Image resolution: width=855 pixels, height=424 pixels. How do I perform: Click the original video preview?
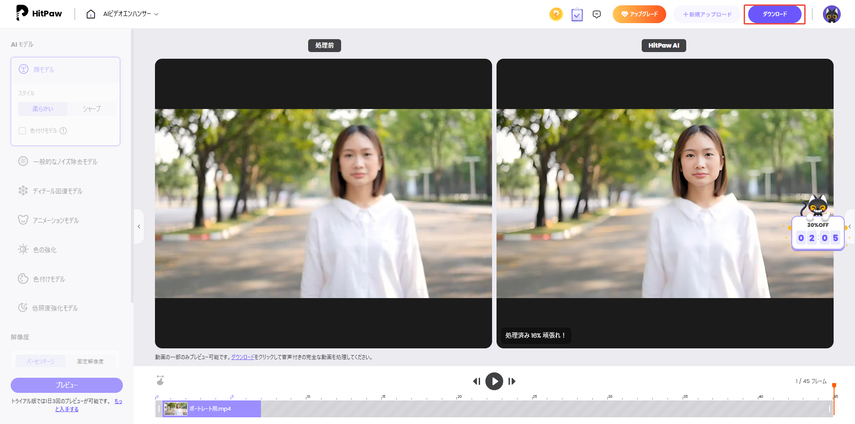coord(323,203)
